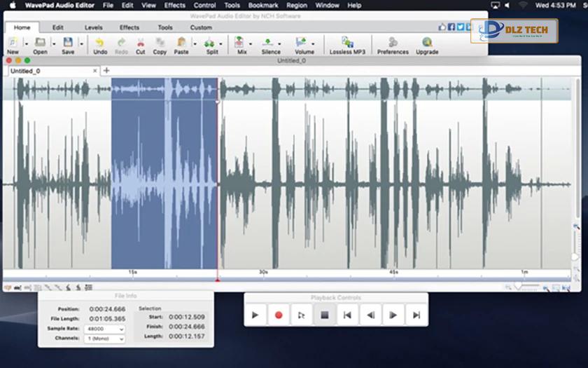This screenshot has height=368, width=588.
Task: Open the Sample Rate dropdown
Action: [x=104, y=329]
